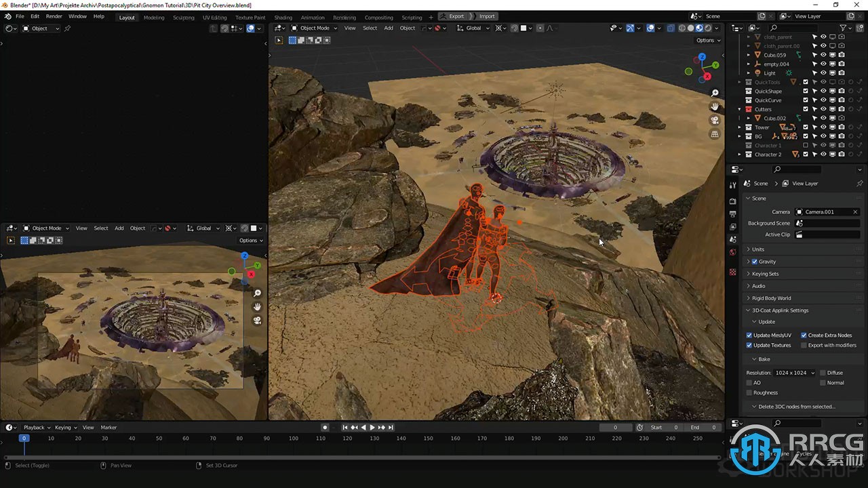This screenshot has height=488, width=868.
Task: Open the Scene properties tab
Action: pos(732,239)
